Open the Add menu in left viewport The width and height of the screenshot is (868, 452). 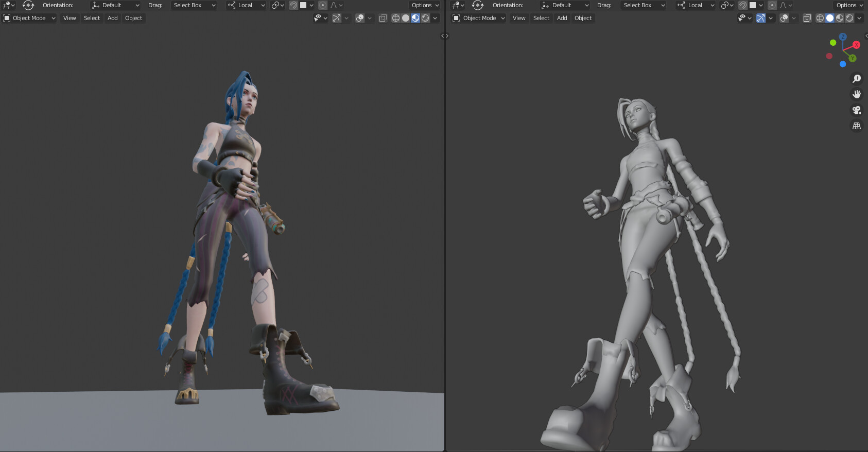click(x=112, y=18)
